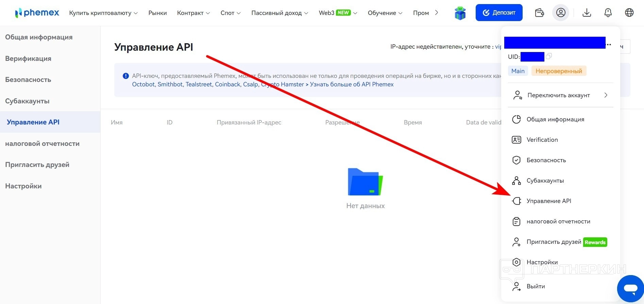Click the tax report document icon
The width and height of the screenshot is (644, 304).
pos(516,221)
